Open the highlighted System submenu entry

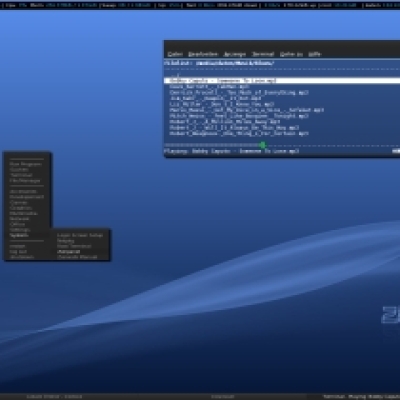(27, 235)
